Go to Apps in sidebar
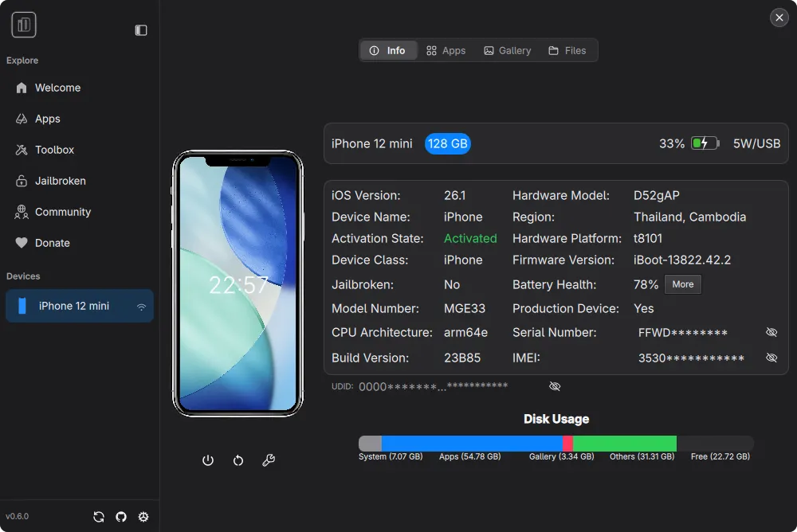Screen dimensions: 797x532 (79, 119)
